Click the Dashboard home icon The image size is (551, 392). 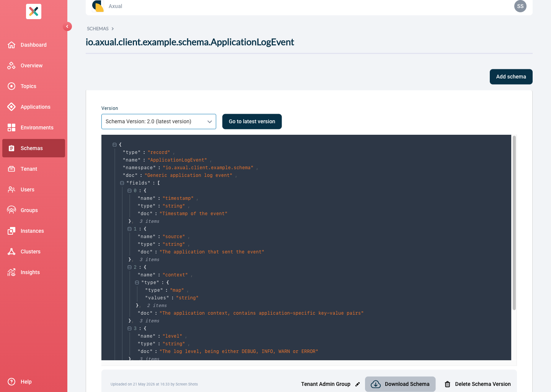click(11, 45)
